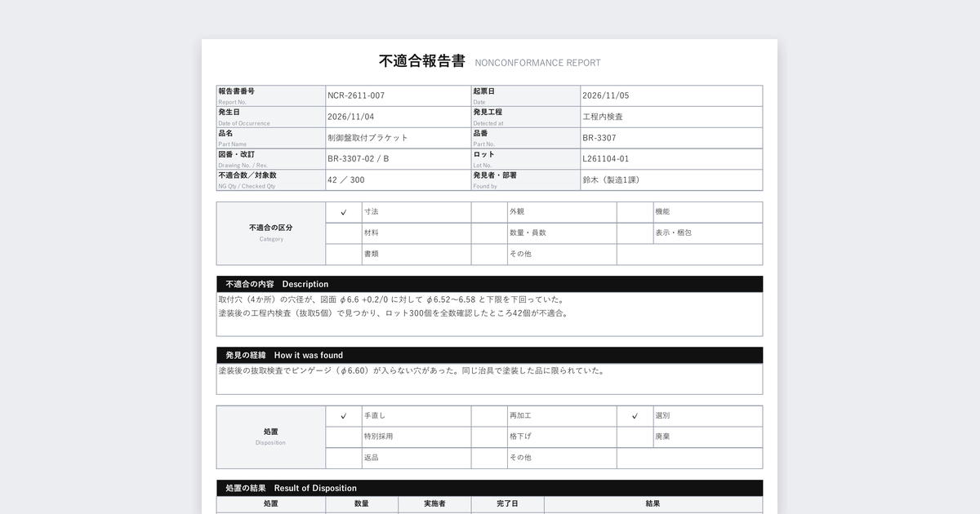This screenshot has height=514, width=980.
Task: Click the 不適合報告書 title
Action: pyautogui.click(x=422, y=61)
